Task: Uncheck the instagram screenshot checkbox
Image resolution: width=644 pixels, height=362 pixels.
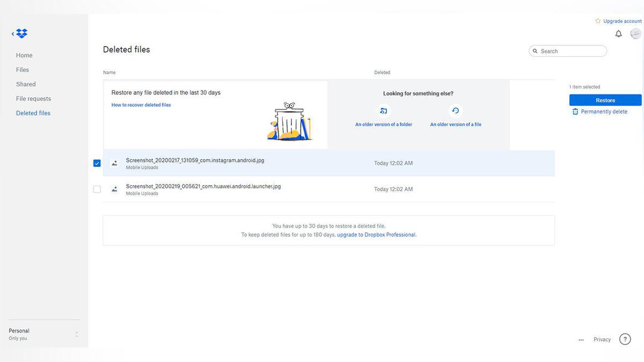Action: (97, 163)
